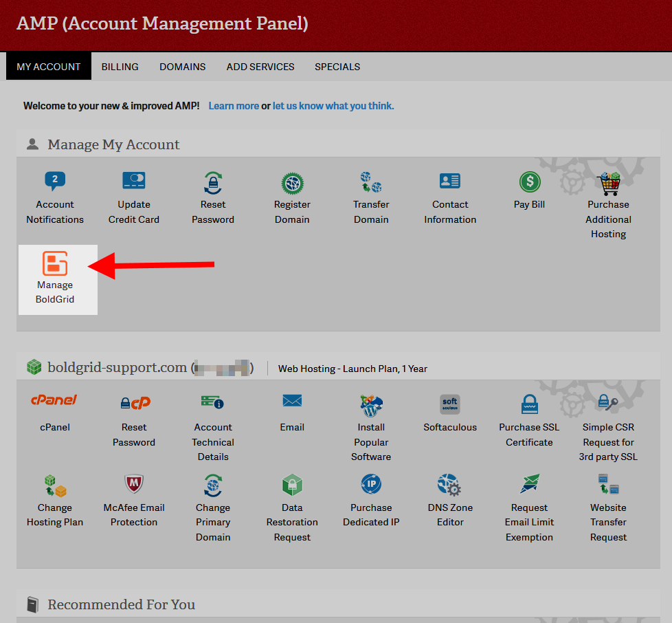Image resolution: width=672 pixels, height=623 pixels.
Task: Open the Pay Bill icon
Action: 529,183
